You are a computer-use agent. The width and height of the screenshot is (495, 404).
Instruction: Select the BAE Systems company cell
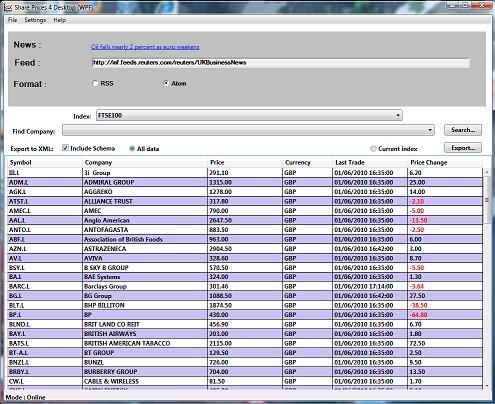pyautogui.click(x=145, y=277)
